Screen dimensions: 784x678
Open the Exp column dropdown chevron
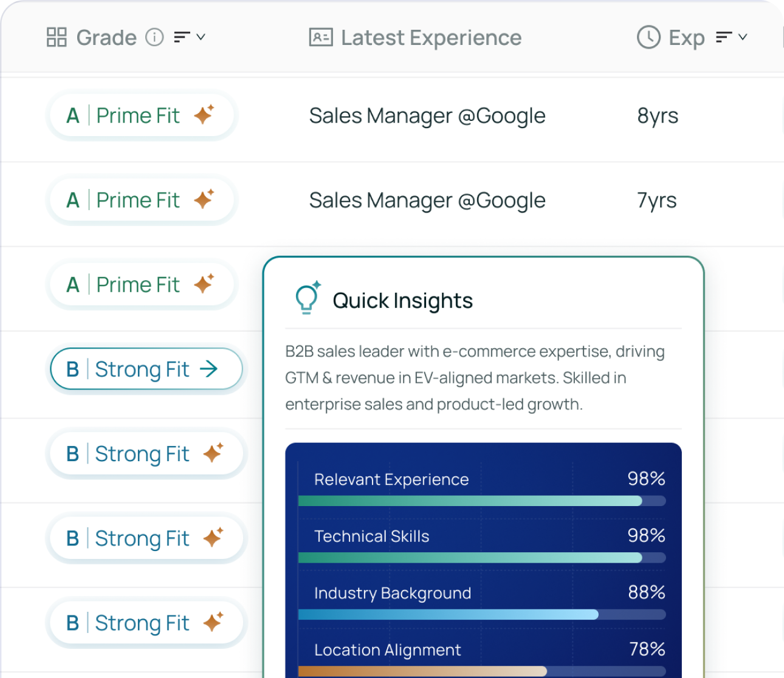tap(744, 37)
